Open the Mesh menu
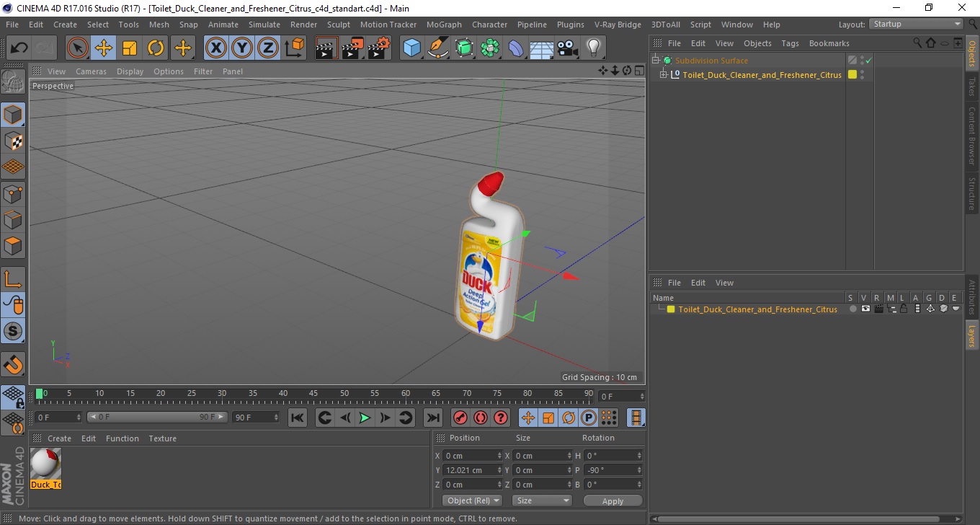 click(159, 25)
